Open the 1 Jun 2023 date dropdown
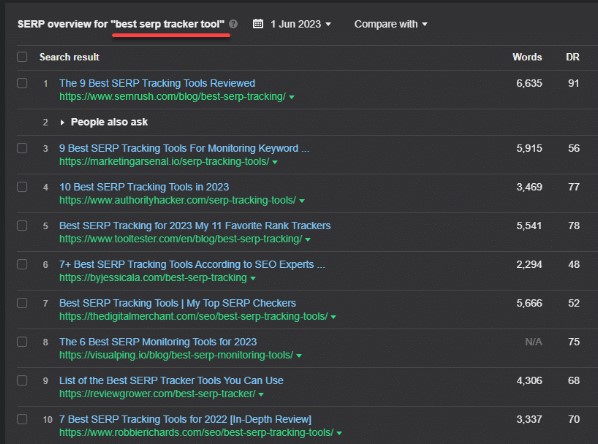The width and height of the screenshot is (598, 444). [301, 24]
